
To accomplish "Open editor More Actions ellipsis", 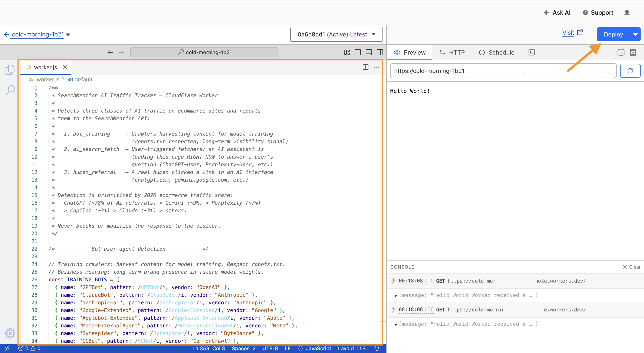I will pos(377,67).
